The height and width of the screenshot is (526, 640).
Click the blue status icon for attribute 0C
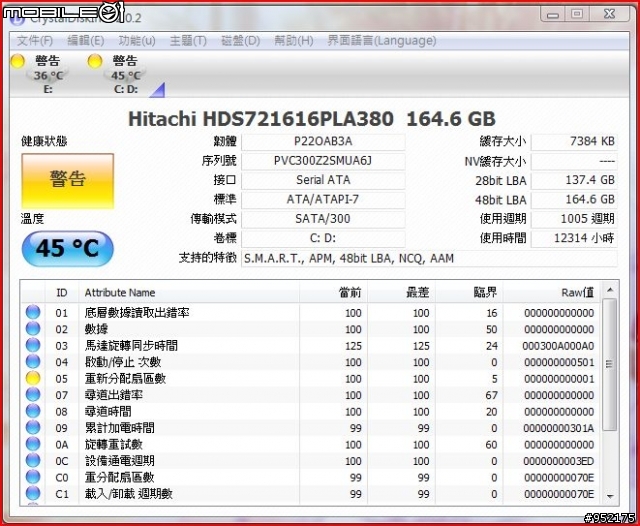point(33,461)
